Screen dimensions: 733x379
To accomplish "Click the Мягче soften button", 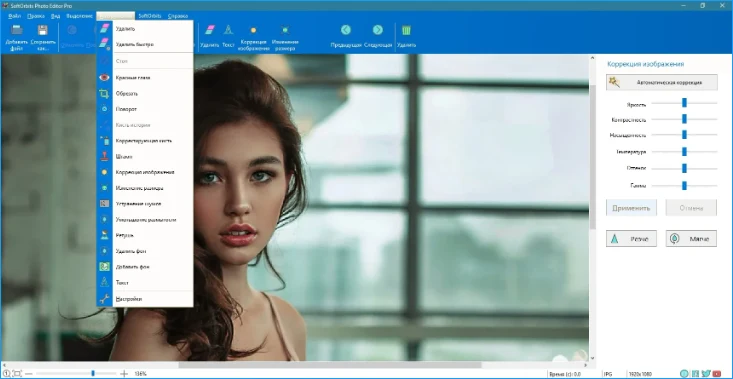I will pos(691,239).
